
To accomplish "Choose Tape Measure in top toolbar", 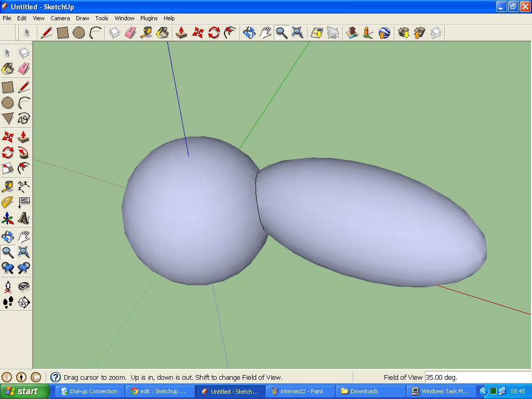I will [146, 33].
